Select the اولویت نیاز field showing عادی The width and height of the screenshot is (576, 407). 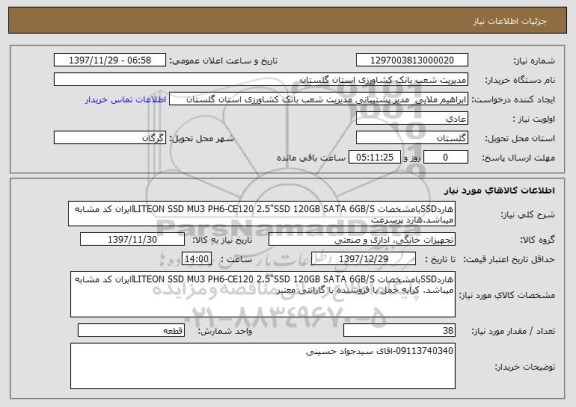tap(412, 119)
